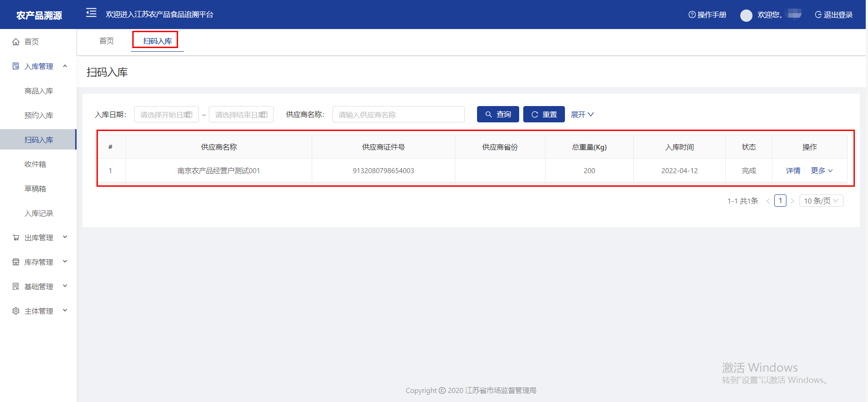Expand the 基础管理 menu group

pyautogui.click(x=65, y=286)
